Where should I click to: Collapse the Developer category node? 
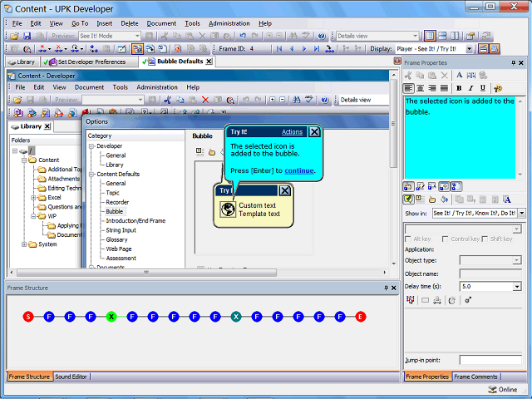[x=91, y=146]
